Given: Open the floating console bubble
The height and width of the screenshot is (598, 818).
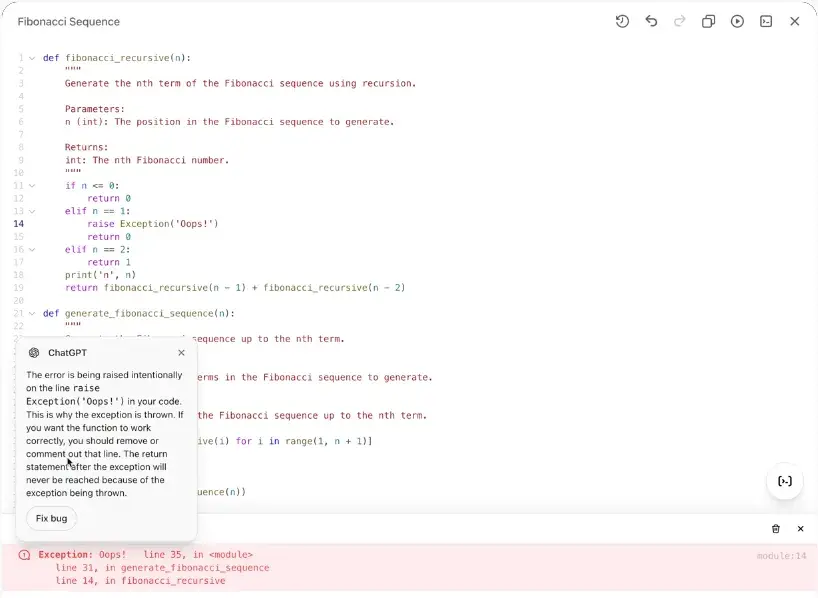Looking at the screenshot, I should 785,481.
